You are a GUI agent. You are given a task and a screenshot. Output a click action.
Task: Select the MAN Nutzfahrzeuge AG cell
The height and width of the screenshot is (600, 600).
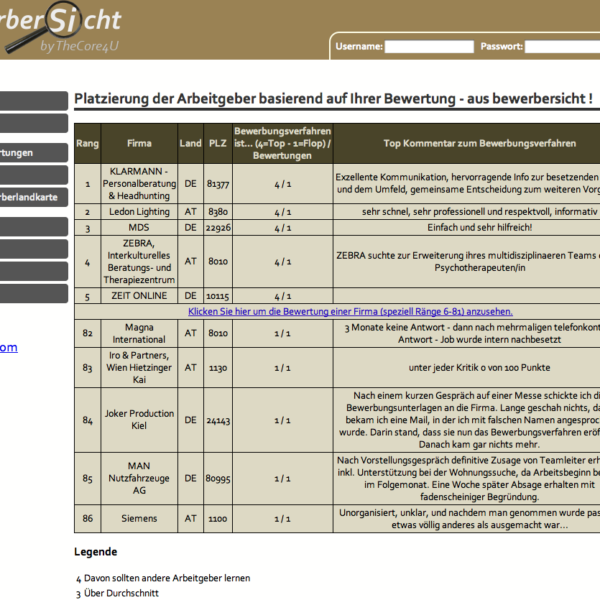(139, 478)
